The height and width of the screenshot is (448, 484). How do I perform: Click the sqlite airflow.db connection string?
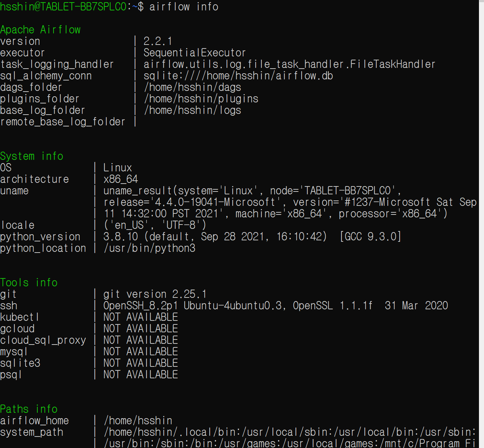[x=238, y=76]
